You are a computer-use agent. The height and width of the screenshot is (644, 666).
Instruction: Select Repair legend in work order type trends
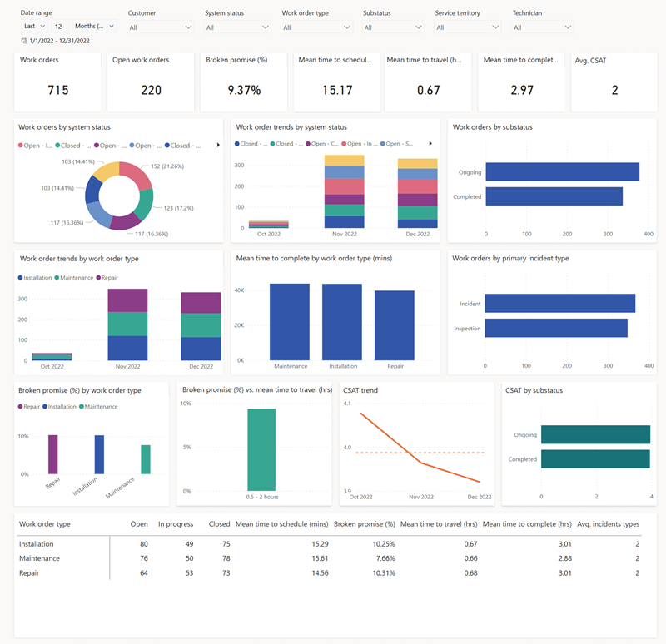(x=107, y=278)
